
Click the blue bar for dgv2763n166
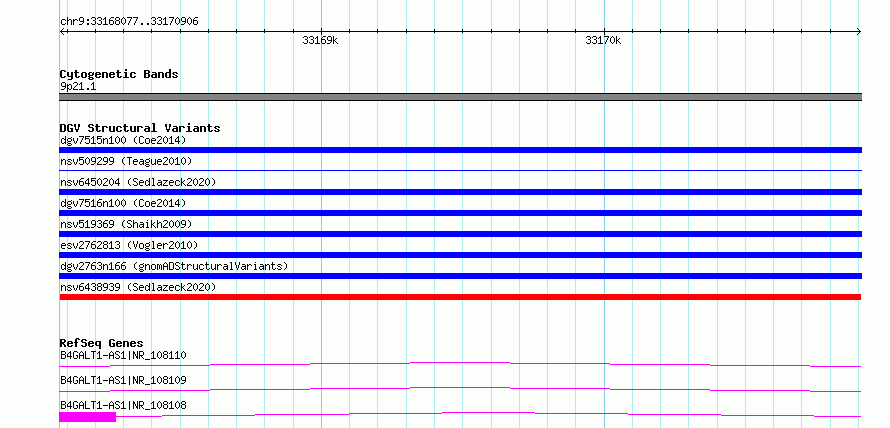point(460,276)
